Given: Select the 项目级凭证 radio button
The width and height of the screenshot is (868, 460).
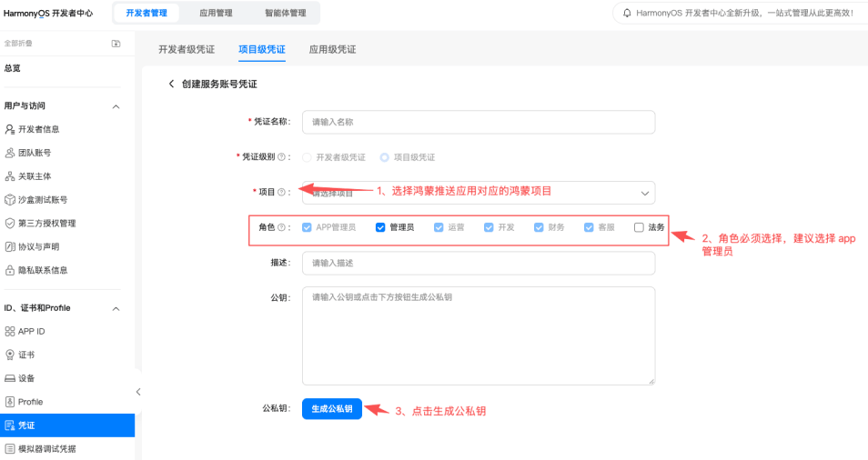Looking at the screenshot, I should (384, 157).
